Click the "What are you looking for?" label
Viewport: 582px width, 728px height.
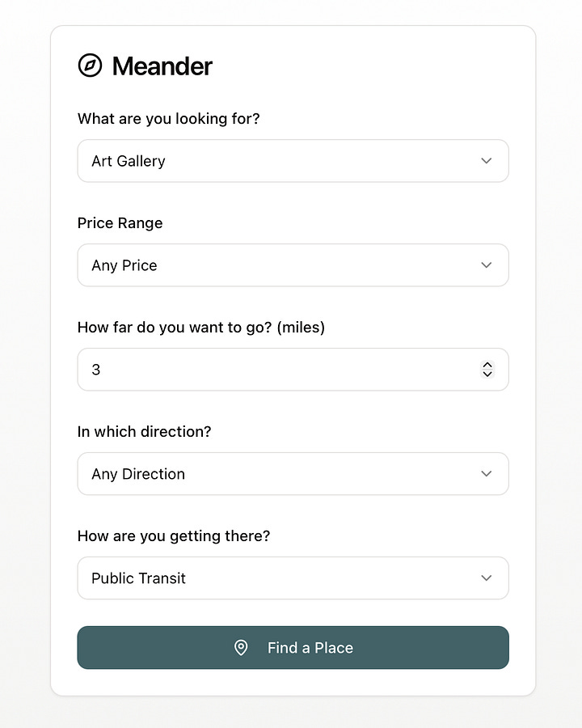pyautogui.click(x=168, y=119)
